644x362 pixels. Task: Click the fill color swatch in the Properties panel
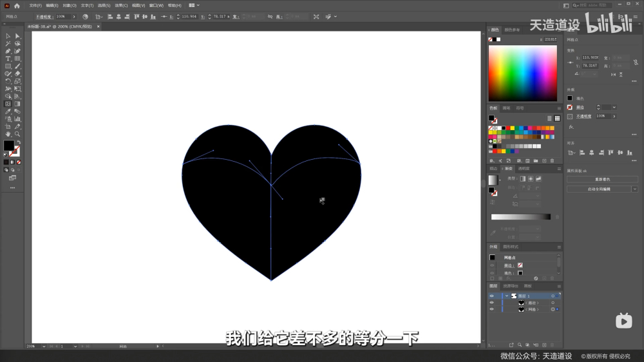coord(570,99)
